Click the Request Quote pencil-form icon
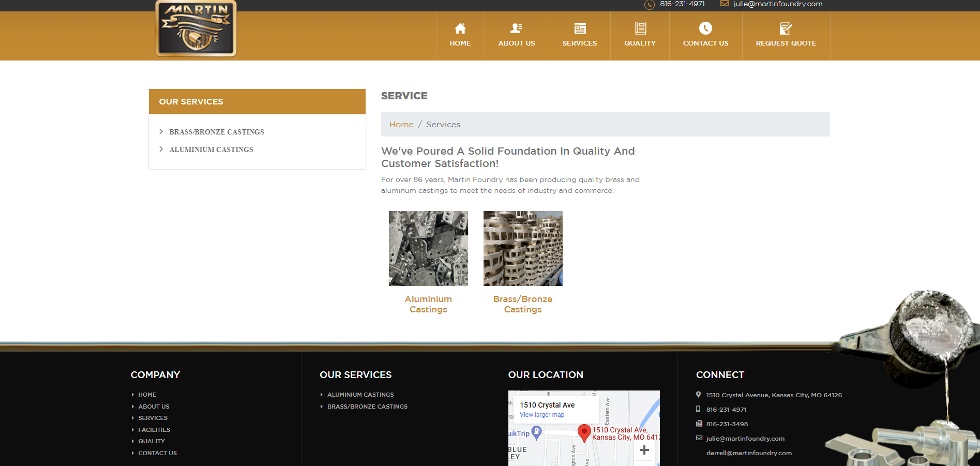This screenshot has height=466, width=980. point(786,28)
